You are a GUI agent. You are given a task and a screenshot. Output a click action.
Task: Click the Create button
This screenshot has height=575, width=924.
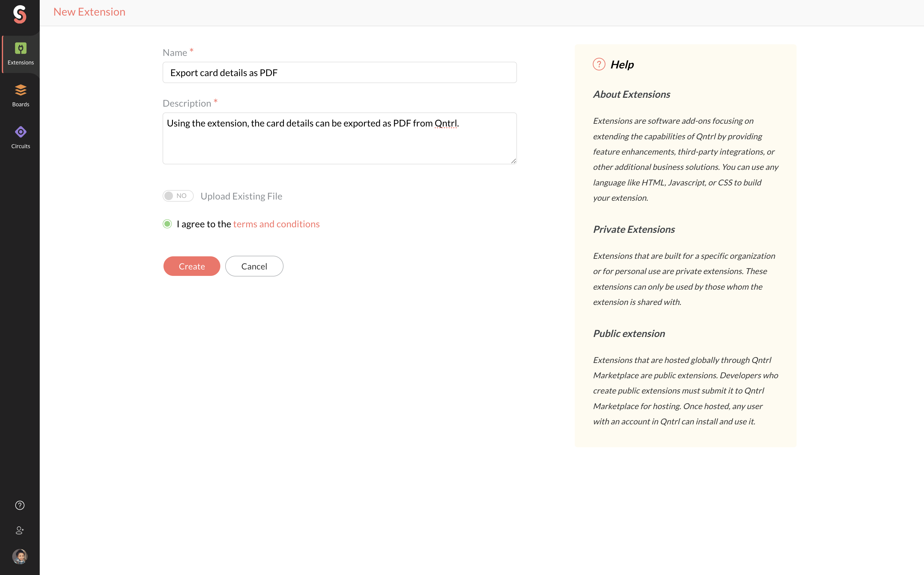coord(192,266)
